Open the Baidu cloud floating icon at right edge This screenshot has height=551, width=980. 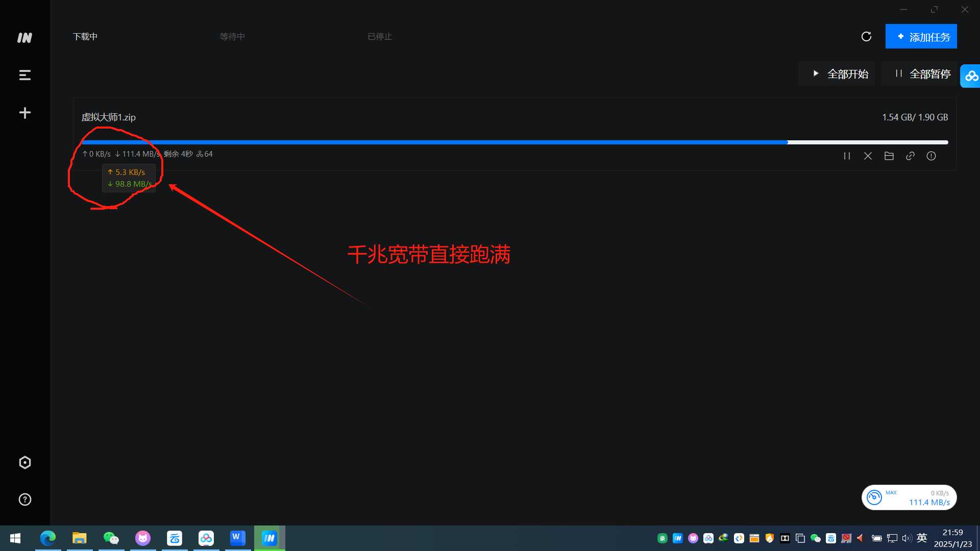pos(970,76)
